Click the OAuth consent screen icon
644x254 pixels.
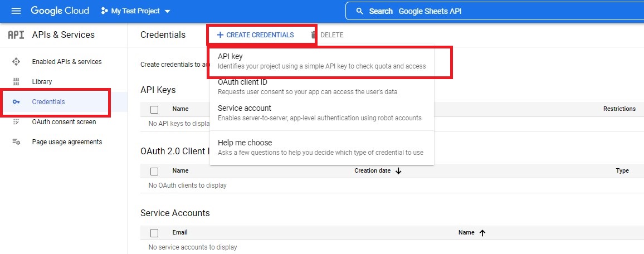(x=16, y=122)
